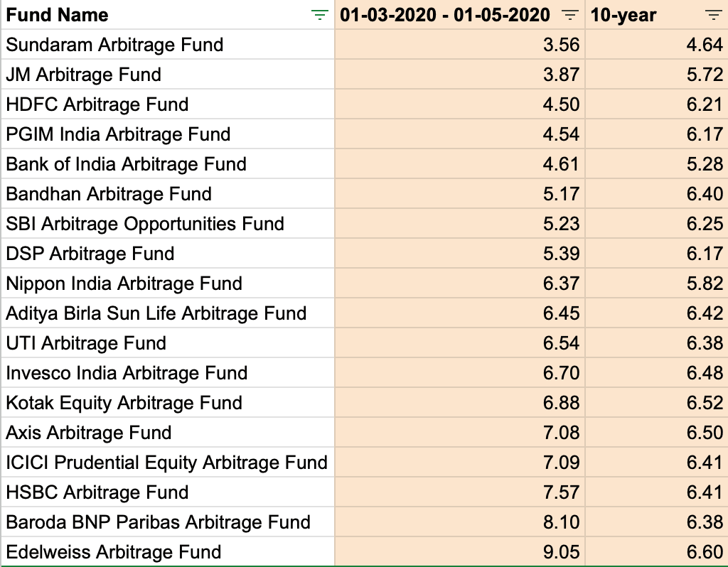This screenshot has height=567, width=728.
Task: Open the Fund Name column filter icon
Action: pos(321,15)
